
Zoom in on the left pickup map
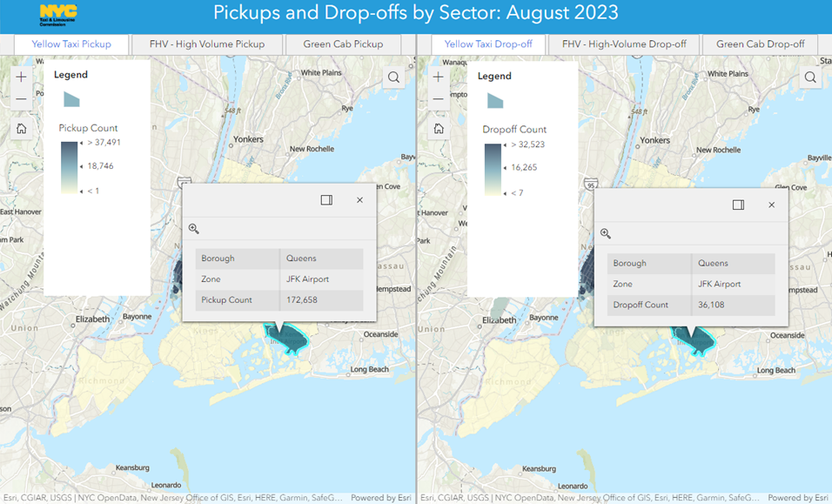pos(21,77)
